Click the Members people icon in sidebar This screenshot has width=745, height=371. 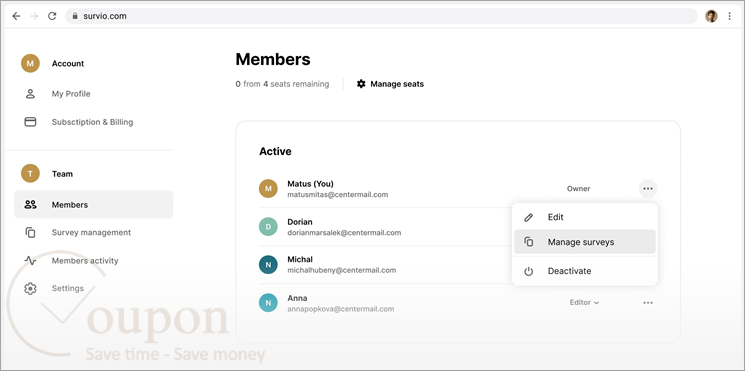pos(30,204)
